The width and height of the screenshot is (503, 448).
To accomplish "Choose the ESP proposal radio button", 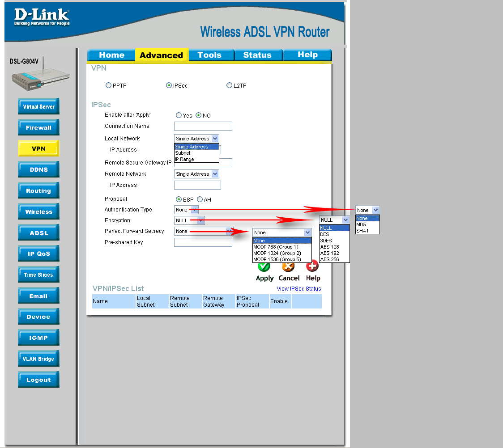I will click(x=179, y=199).
